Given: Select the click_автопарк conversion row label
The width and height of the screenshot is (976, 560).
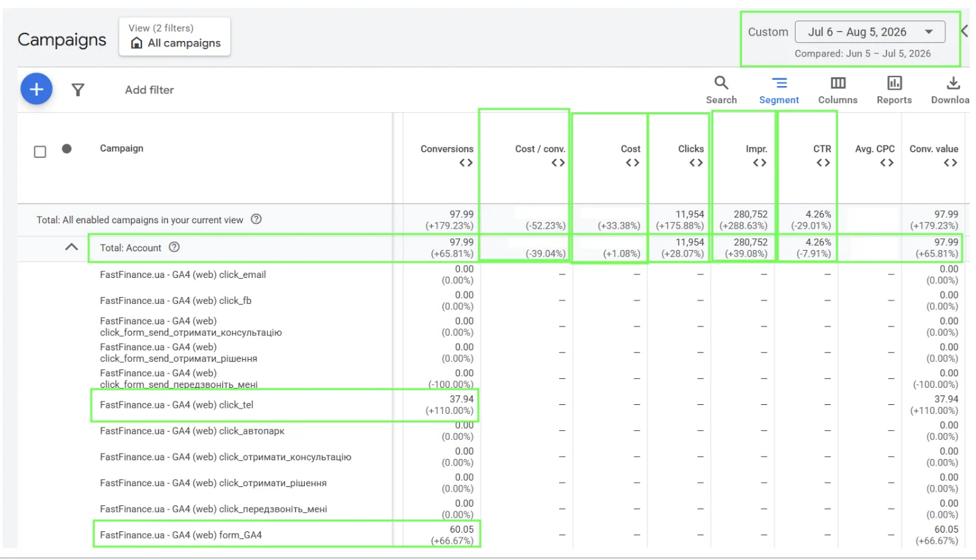Looking at the screenshot, I should coord(192,431).
